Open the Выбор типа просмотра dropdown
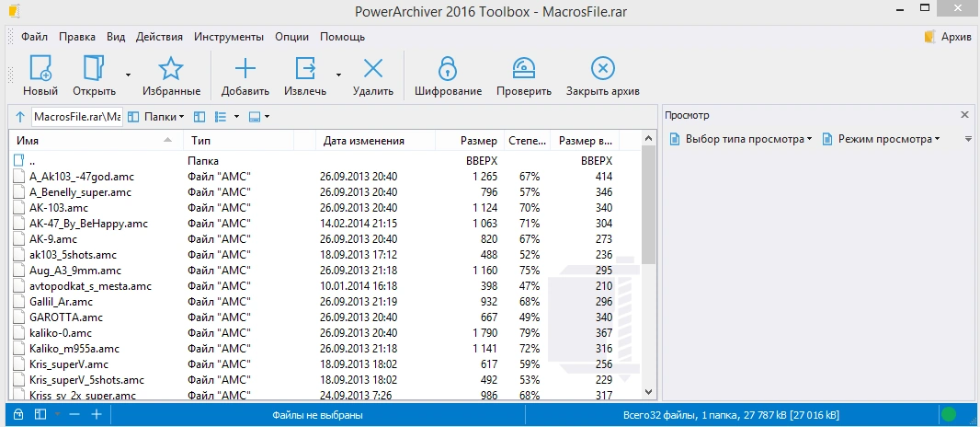 (809, 139)
